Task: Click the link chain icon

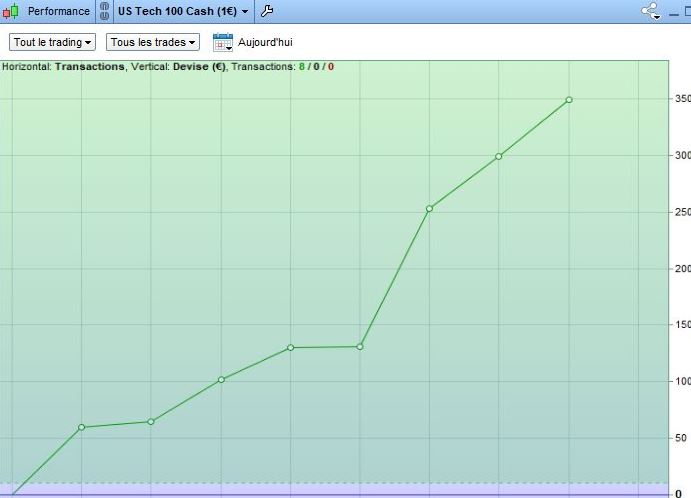Action: pos(104,11)
